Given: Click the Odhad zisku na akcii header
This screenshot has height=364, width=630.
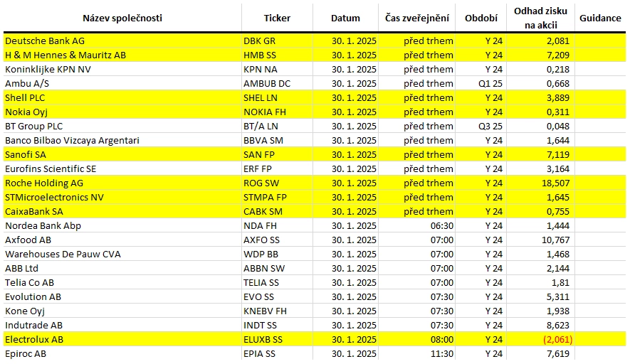Looking at the screenshot, I should [x=540, y=18].
